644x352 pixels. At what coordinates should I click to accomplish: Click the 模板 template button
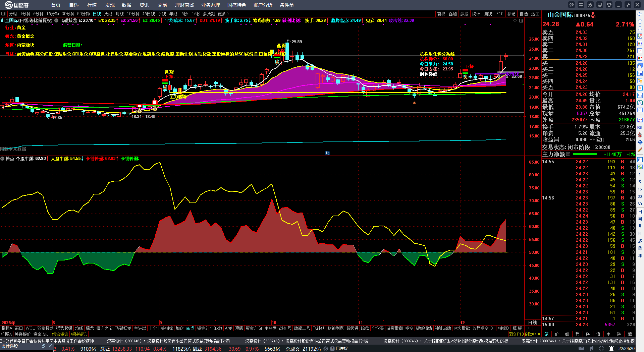(x=517, y=328)
